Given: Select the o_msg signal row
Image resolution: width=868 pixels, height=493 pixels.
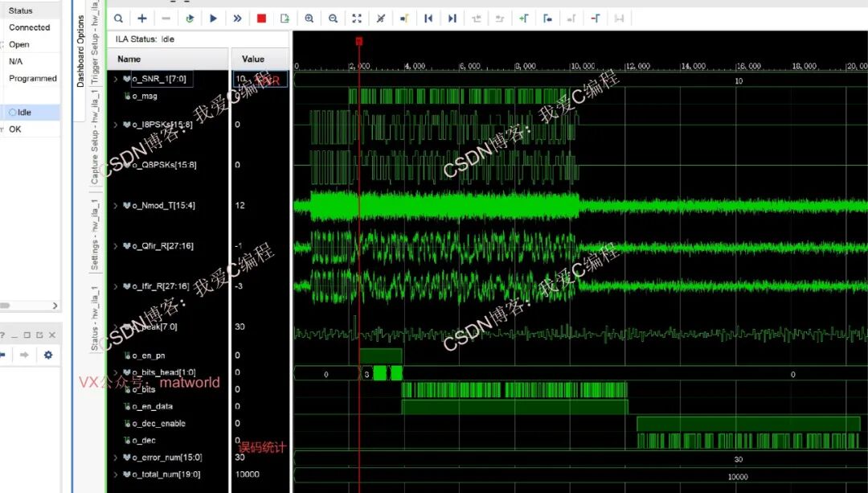Looking at the screenshot, I should point(167,96).
